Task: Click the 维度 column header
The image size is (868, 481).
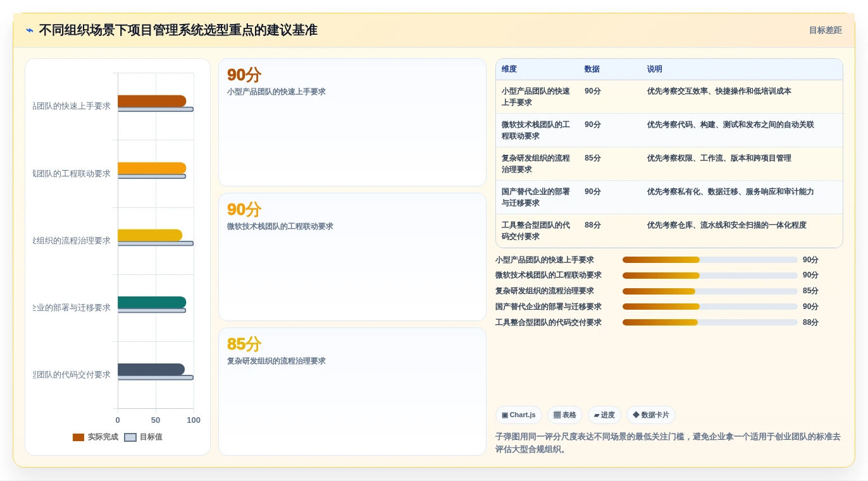Action: (509, 70)
